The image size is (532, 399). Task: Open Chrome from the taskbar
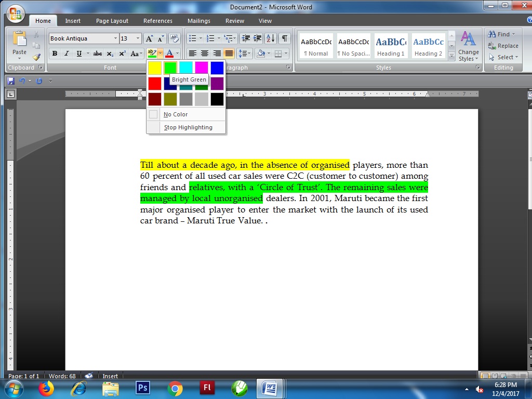(175, 389)
